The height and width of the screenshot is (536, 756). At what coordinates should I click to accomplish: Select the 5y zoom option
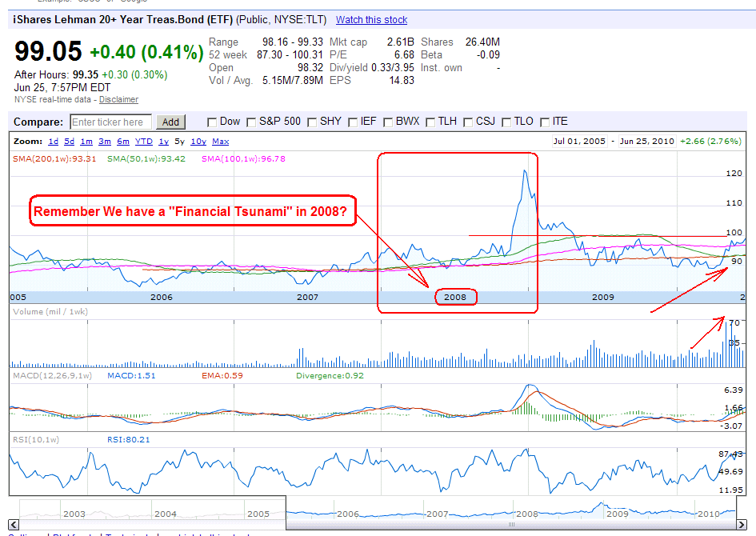(180, 142)
